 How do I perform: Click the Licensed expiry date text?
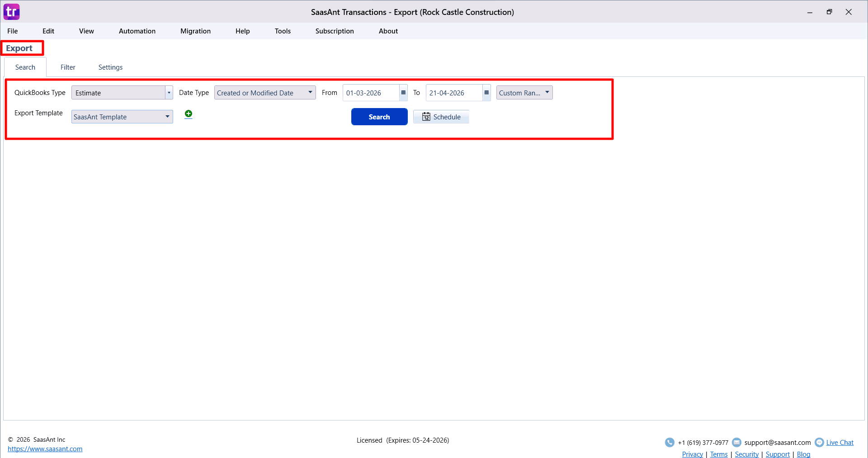(403, 440)
